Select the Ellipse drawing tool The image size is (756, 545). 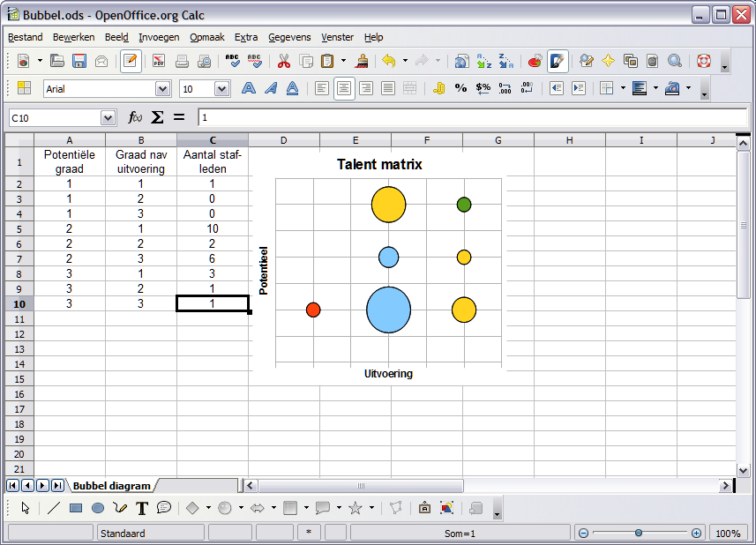tap(98, 508)
